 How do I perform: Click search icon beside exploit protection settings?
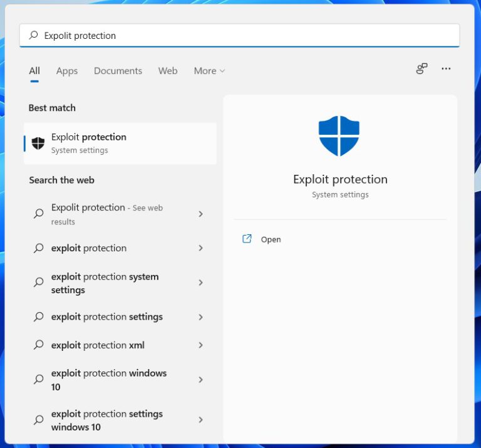[39, 317]
